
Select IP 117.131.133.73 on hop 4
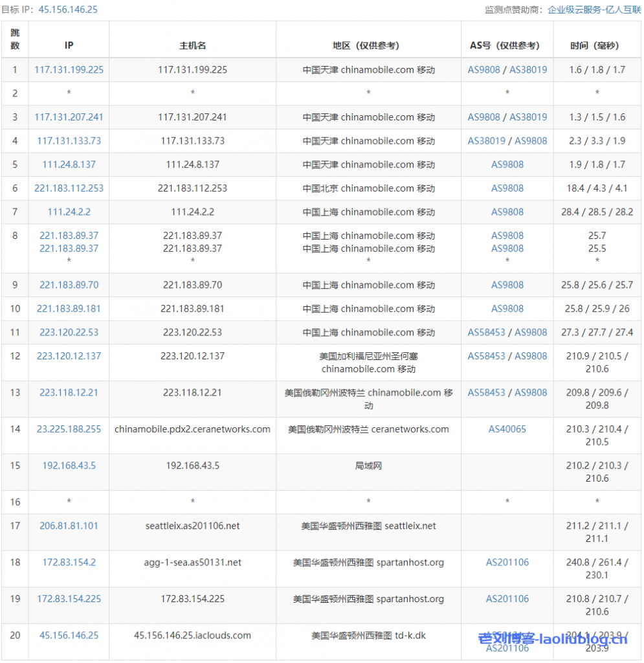69,140
